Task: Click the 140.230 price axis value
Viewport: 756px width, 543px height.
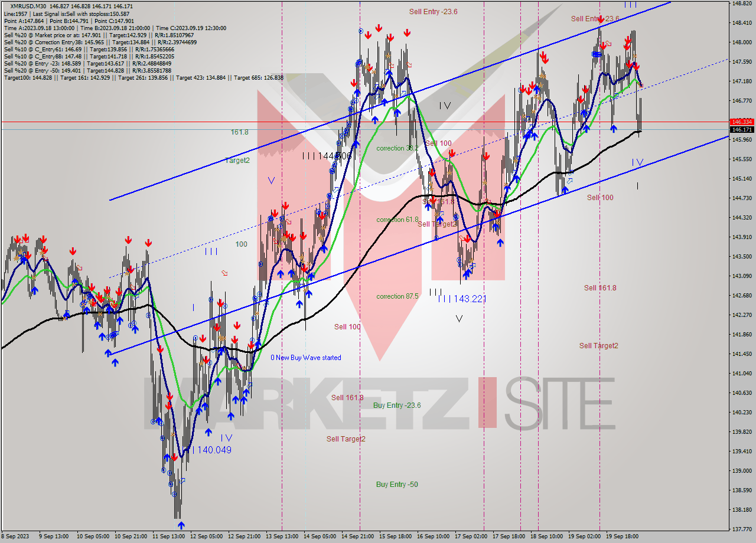Action: [742, 413]
